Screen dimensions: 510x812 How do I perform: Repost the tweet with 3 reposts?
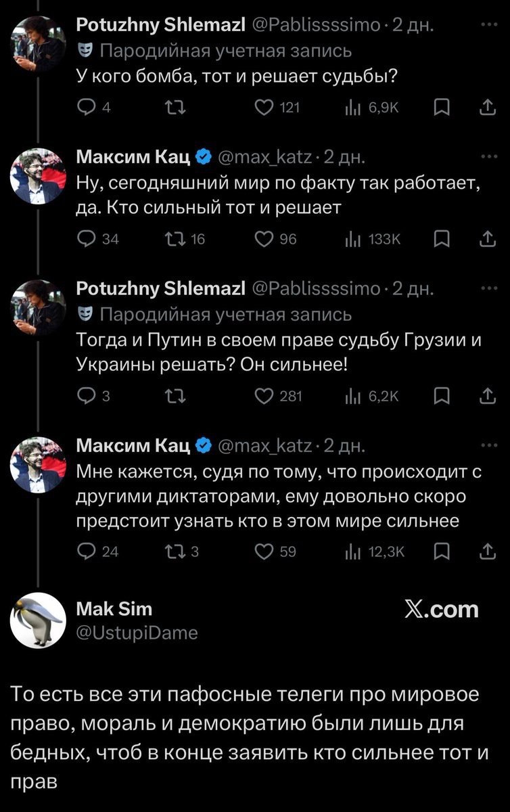(173, 551)
